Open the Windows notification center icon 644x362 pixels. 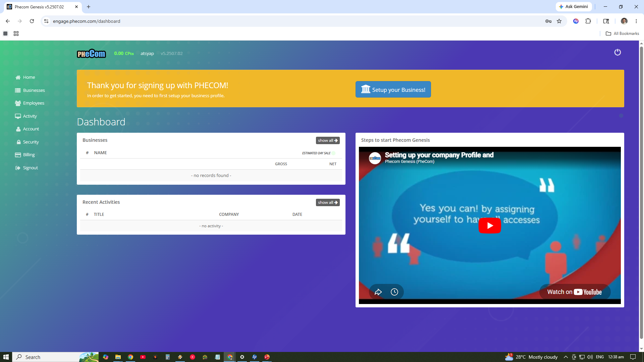click(633, 357)
